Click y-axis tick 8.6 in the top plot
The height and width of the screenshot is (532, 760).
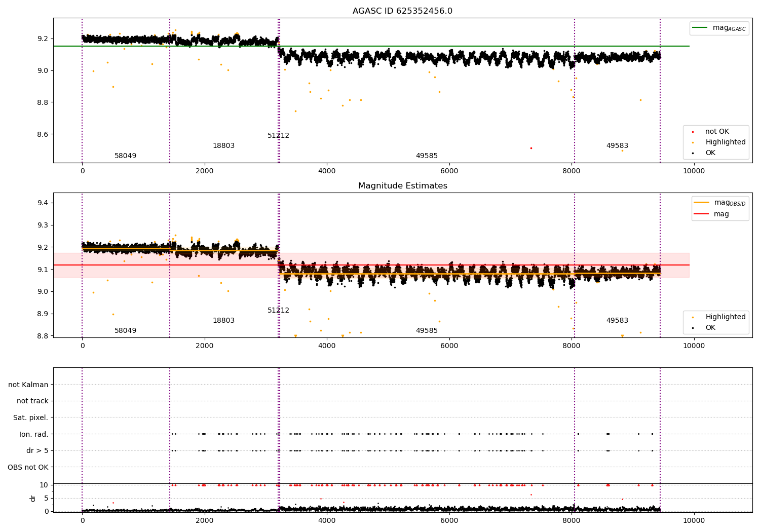(x=42, y=134)
